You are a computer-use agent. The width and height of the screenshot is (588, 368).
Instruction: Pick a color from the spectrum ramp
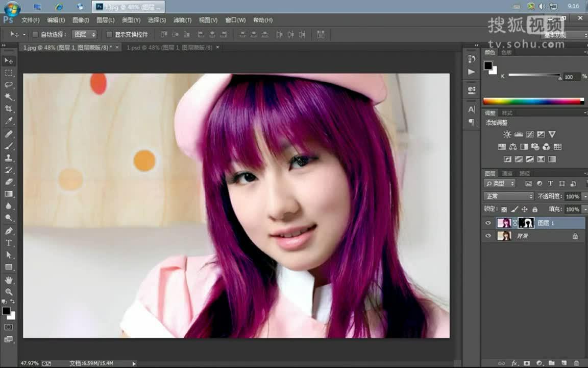(531, 101)
